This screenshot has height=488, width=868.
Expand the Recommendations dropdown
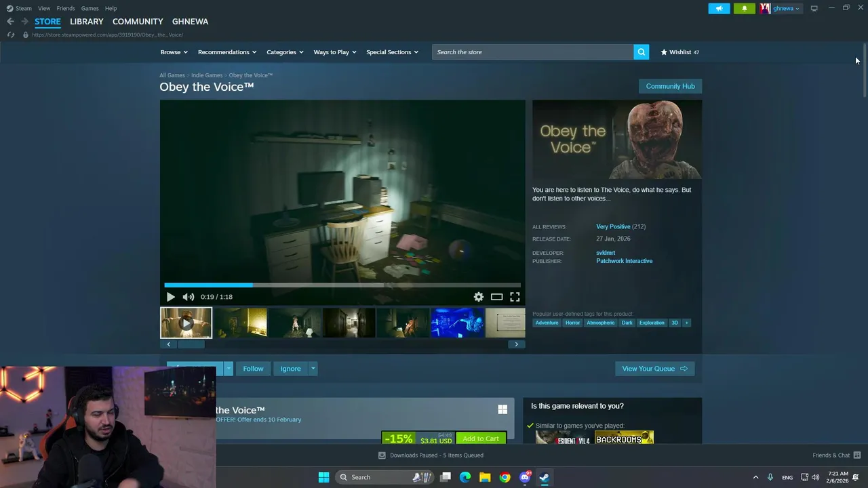coord(227,52)
